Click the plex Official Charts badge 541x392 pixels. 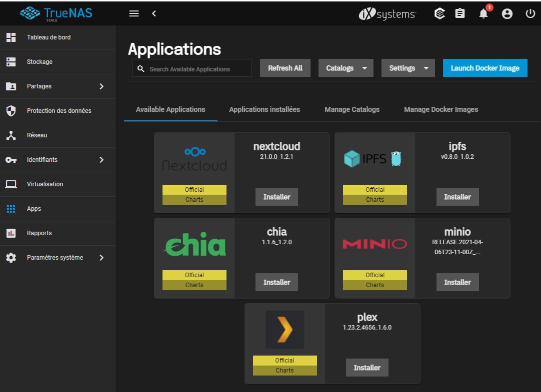pos(284,366)
